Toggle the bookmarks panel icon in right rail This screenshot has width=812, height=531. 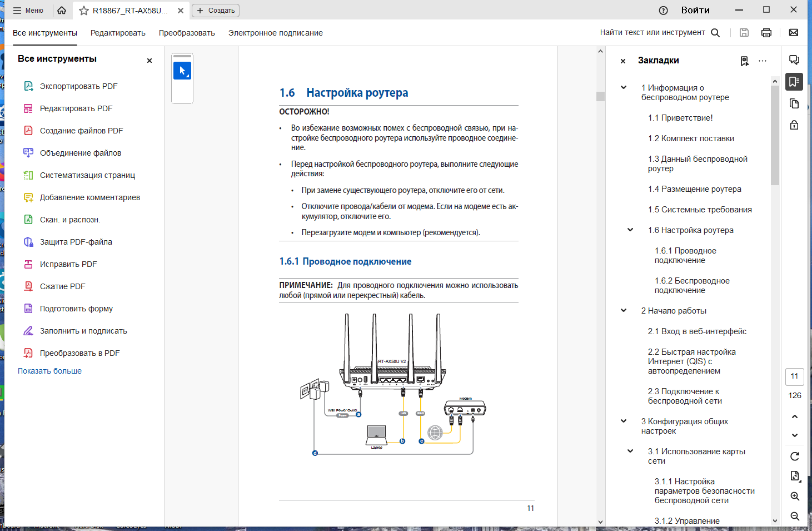[794, 82]
